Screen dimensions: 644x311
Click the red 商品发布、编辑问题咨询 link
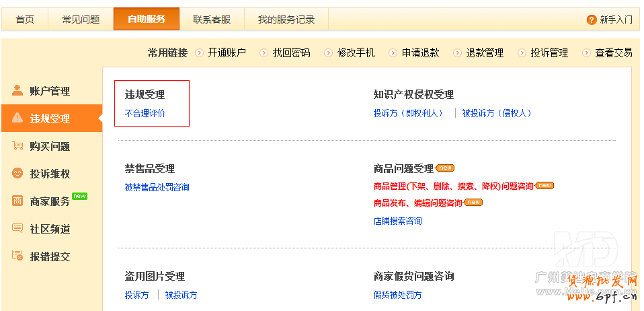pyautogui.click(x=417, y=203)
